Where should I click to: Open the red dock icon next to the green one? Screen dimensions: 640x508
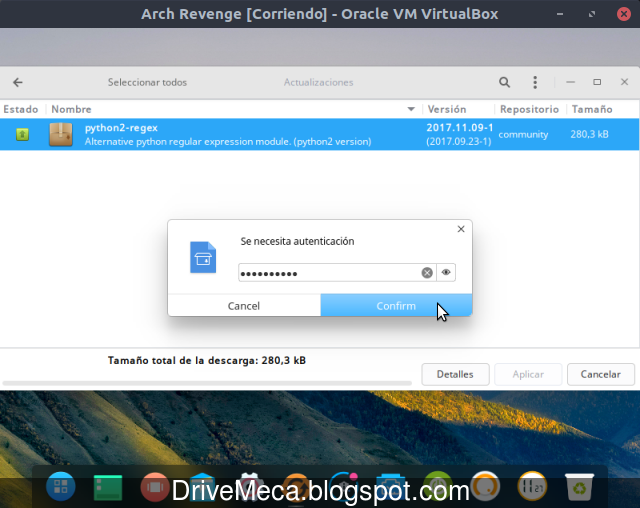(x=155, y=487)
